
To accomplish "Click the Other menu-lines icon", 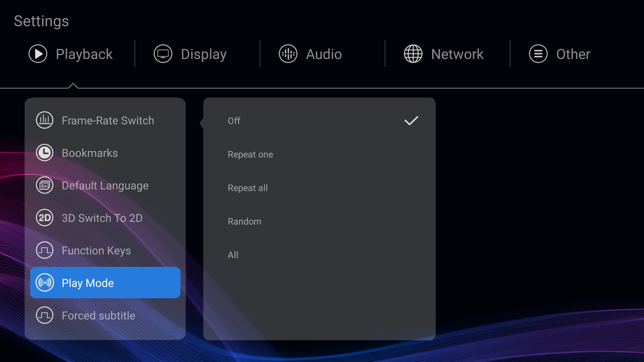I will 538,54.
